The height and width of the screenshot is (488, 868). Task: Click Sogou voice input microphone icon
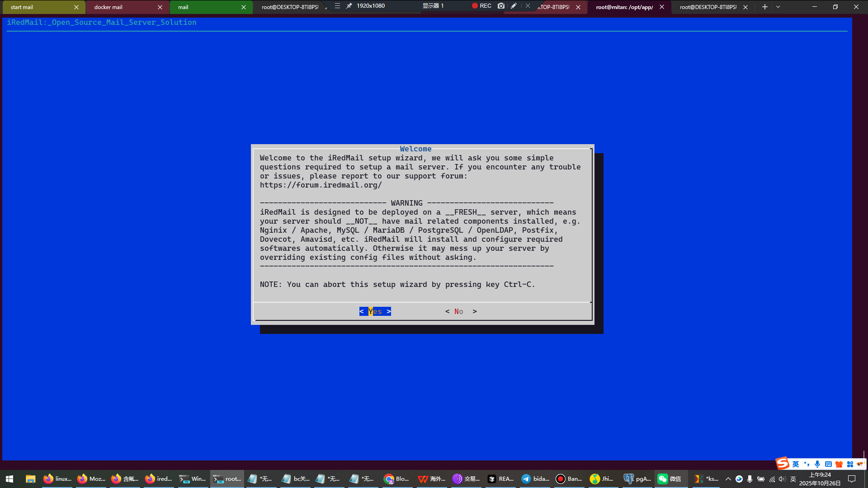[817, 464]
